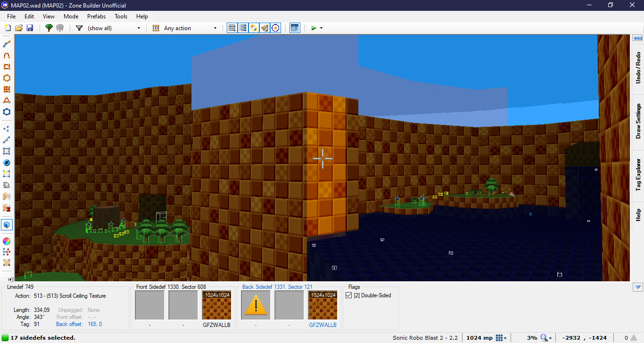Viewport: 644px width, 343px height.
Task: Toggle the brush view toolbar button
Action: [264, 28]
